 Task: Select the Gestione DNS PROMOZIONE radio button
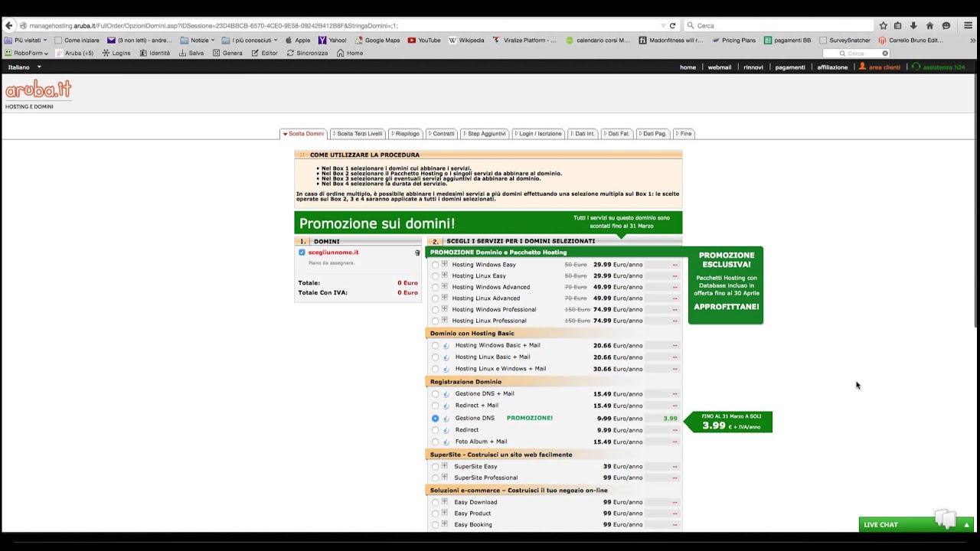436,419
